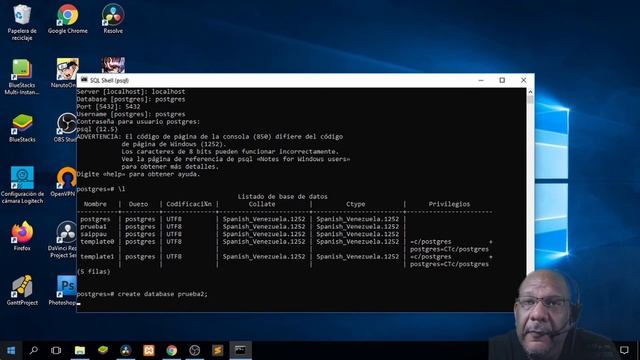Open Chrome from the taskbar
The height and width of the screenshot is (360, 640).
click(x=171, y=350)
